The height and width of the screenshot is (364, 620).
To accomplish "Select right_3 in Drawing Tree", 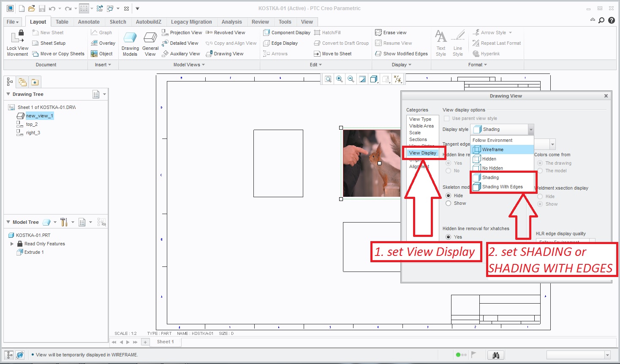I will [33, 133].
